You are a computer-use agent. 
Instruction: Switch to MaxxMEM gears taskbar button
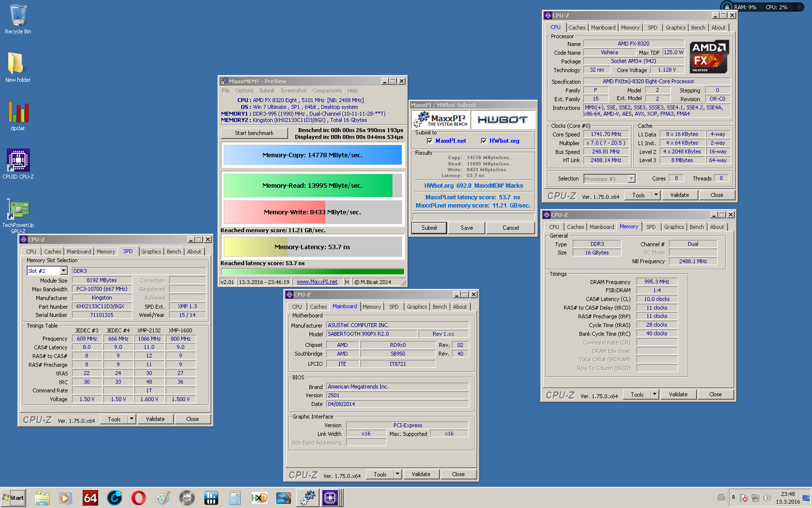(308, 498)
